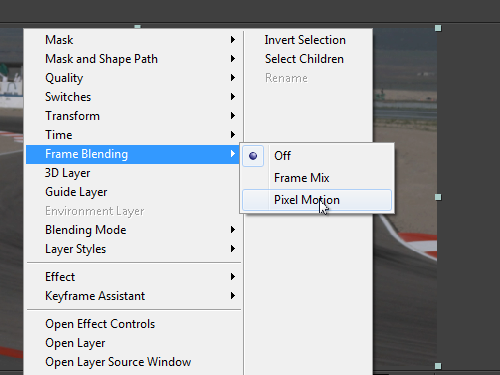Click the right-middle layer transform handle
The width and height of the screenshot is (500, 375).
pyautogui.click(x=438, y=197)
